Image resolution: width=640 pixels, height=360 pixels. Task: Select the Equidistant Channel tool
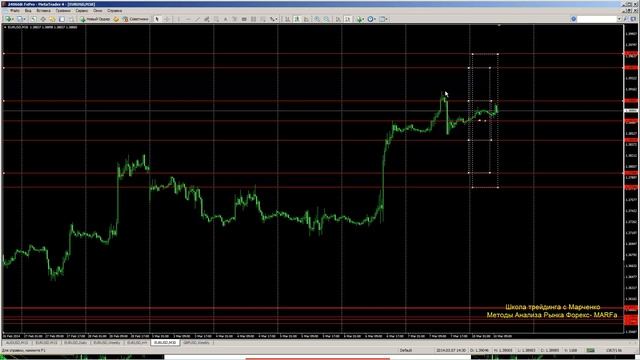[207, 19]
